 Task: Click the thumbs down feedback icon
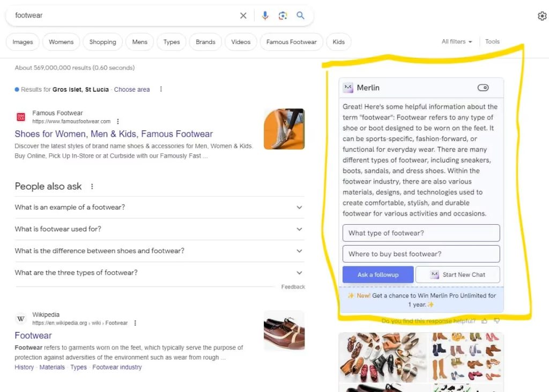[x=497, y=321]
